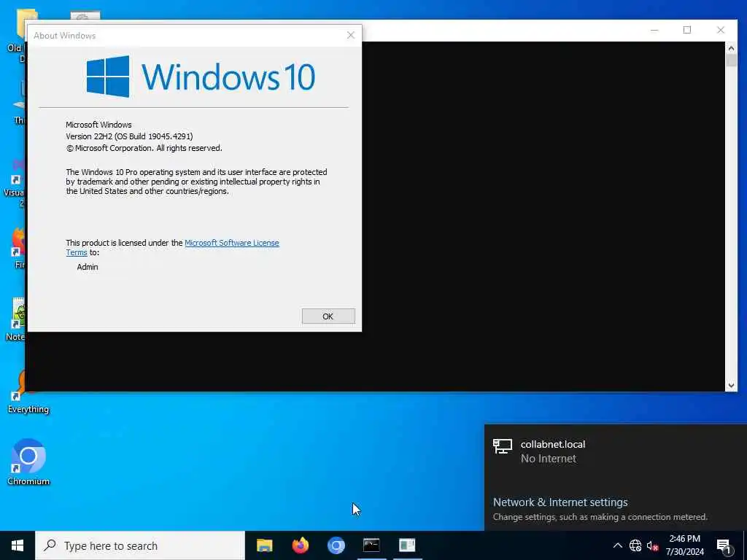Open the Action Center notifications icon
Screen dimensions: 747x560
point(724,545)
